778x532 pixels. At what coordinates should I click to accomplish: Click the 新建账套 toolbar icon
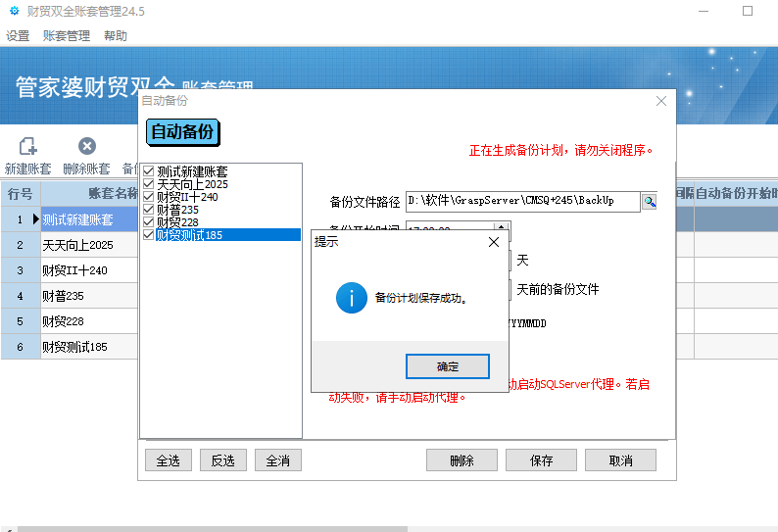pyautogui.click(x=27, y=146)
